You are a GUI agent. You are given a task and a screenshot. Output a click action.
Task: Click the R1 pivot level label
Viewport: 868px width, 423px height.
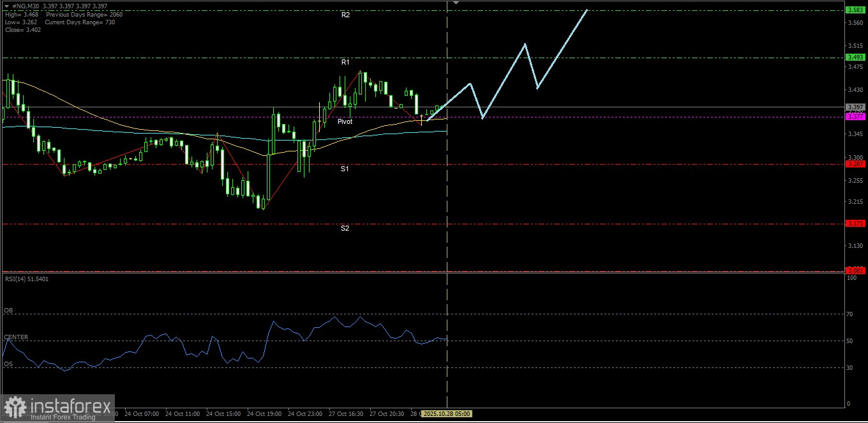345,62
